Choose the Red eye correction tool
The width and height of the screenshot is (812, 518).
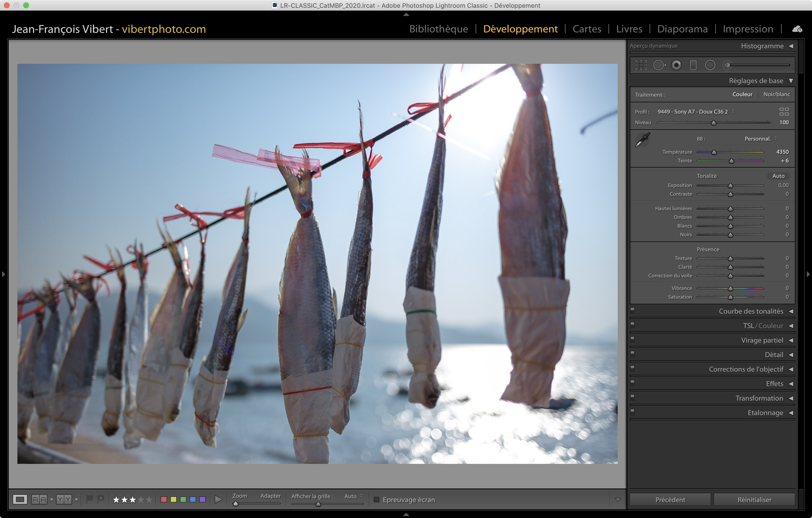tap(676, 65)
